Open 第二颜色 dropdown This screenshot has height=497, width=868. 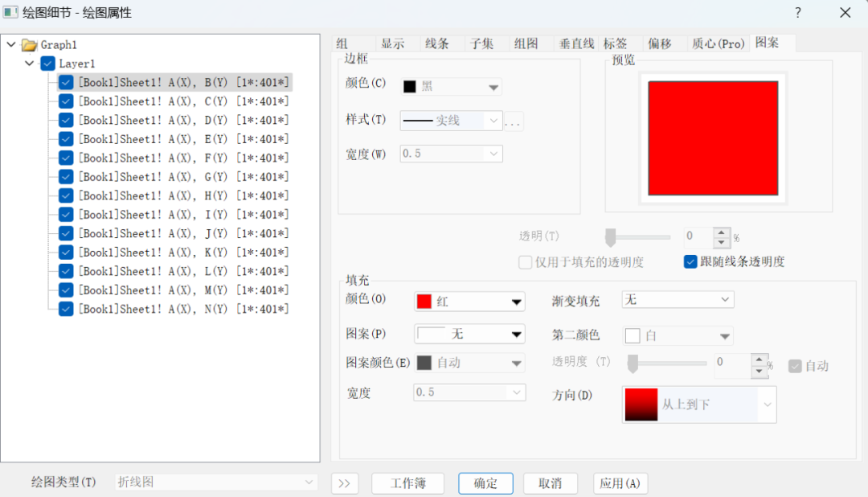click(x=678, y=336)
